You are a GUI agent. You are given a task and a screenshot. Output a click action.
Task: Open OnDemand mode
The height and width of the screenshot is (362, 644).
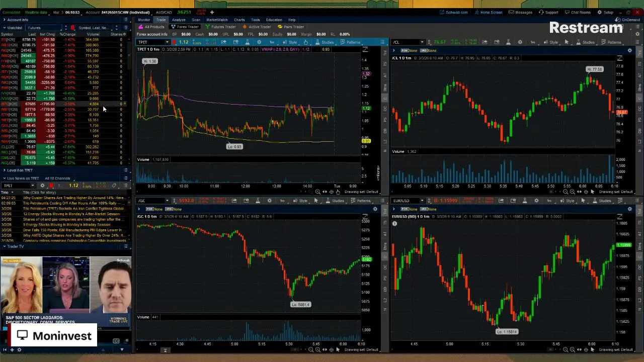pos(628,20)
